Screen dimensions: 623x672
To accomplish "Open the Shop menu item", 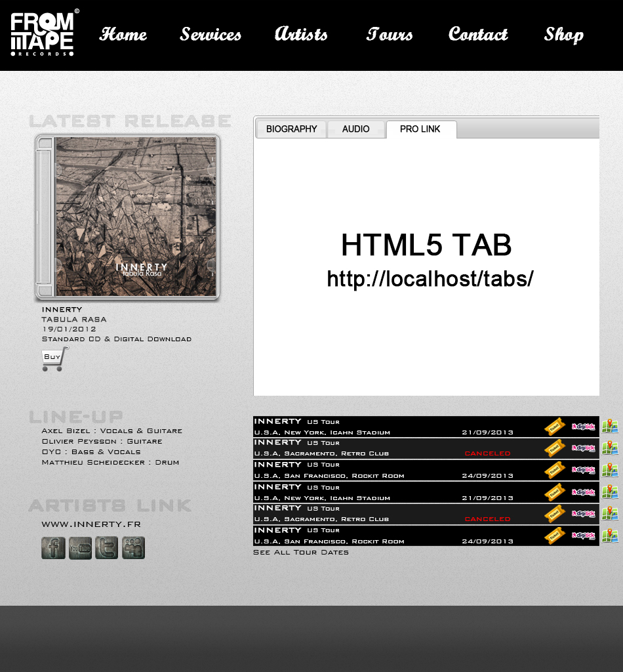I will (563, 34).
